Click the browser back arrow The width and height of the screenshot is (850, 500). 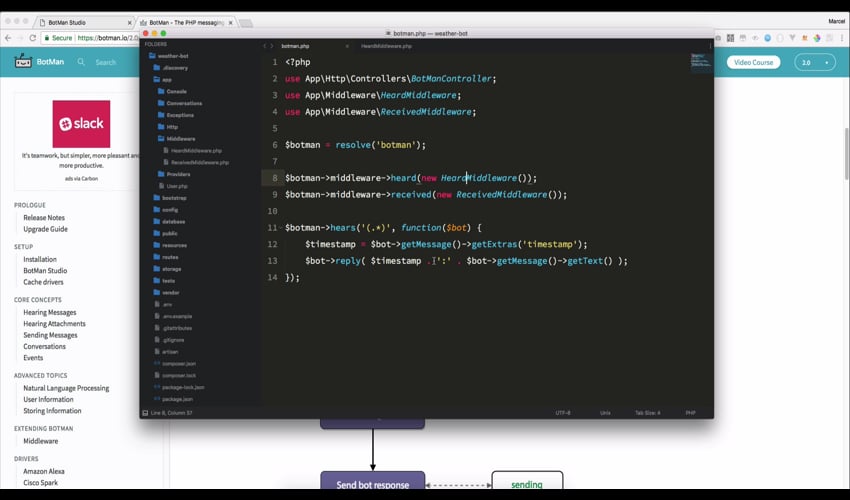click(x=8, y=38)
